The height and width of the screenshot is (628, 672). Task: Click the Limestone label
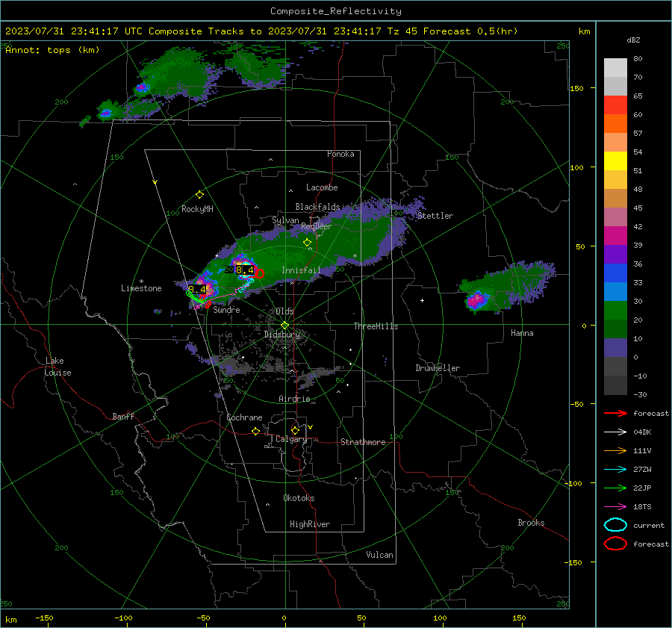141,288
